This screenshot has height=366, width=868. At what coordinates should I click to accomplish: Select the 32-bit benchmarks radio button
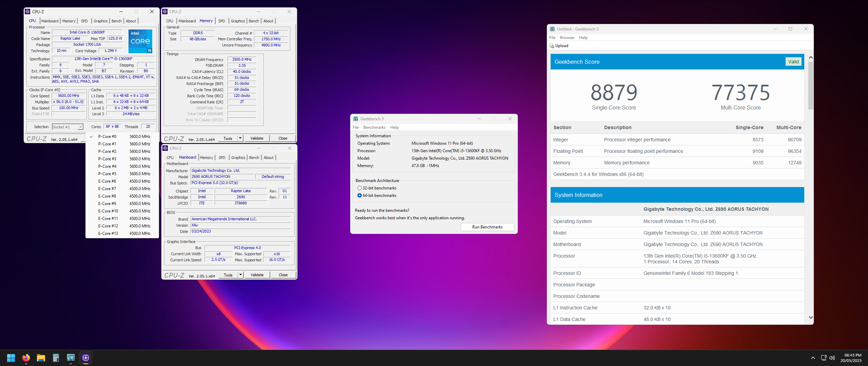pos(359,188)
